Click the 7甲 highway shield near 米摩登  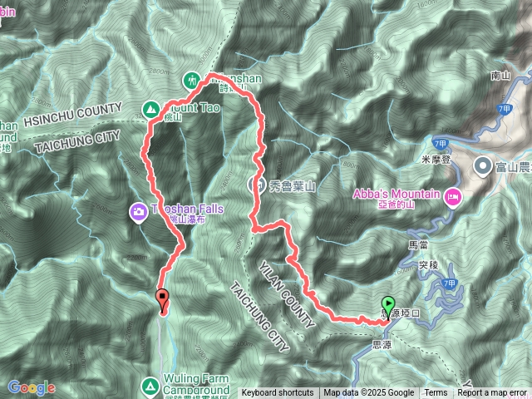(440, 144)
